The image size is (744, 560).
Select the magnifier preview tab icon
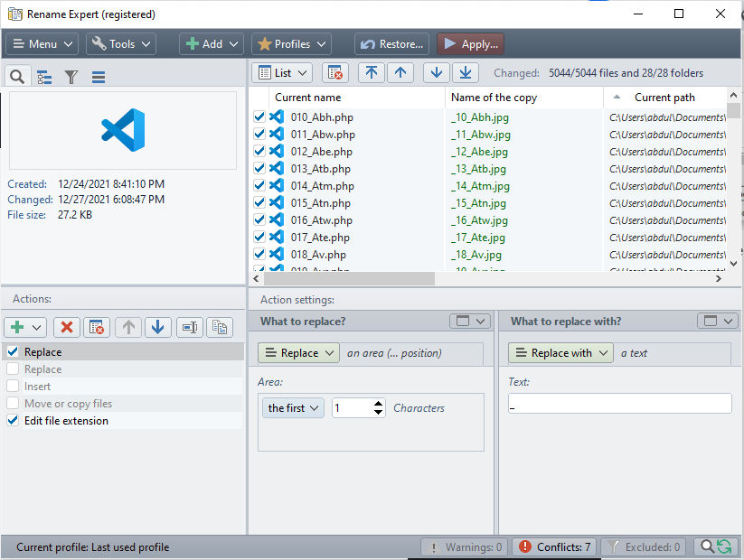(17, 77)
